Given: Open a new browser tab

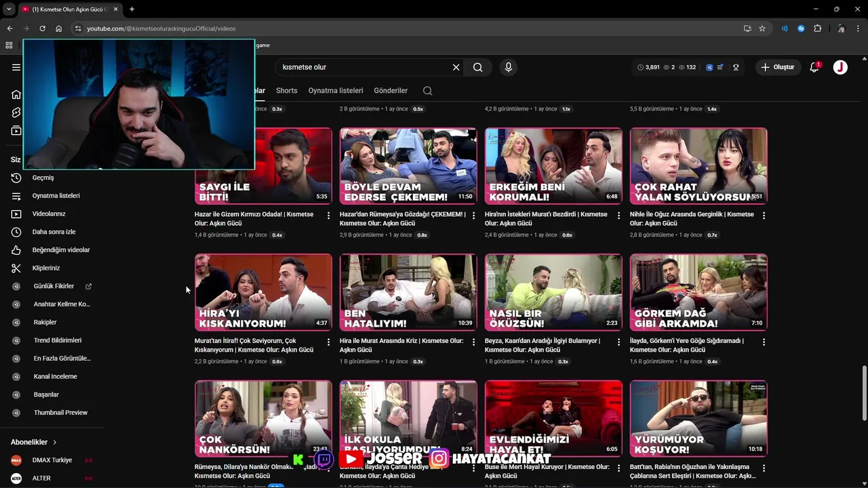Looking at the screenshot, I should (132, 9).
